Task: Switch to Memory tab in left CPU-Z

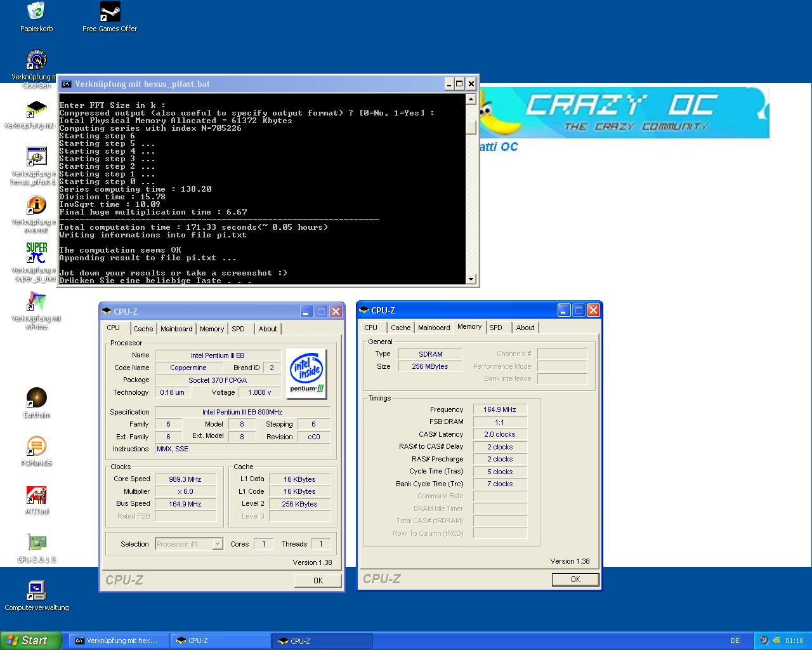Action: click(212, 329)
